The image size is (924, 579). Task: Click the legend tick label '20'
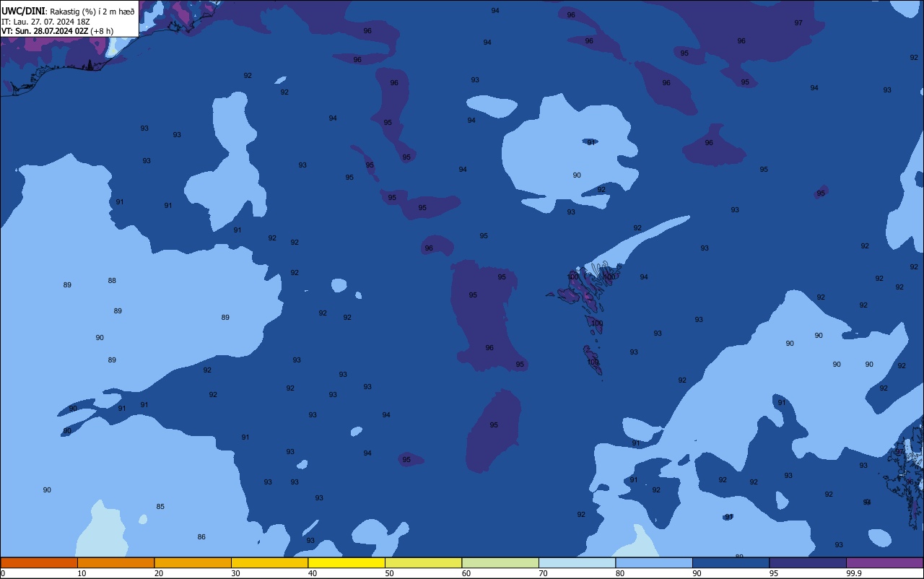(x=159, y=573)
